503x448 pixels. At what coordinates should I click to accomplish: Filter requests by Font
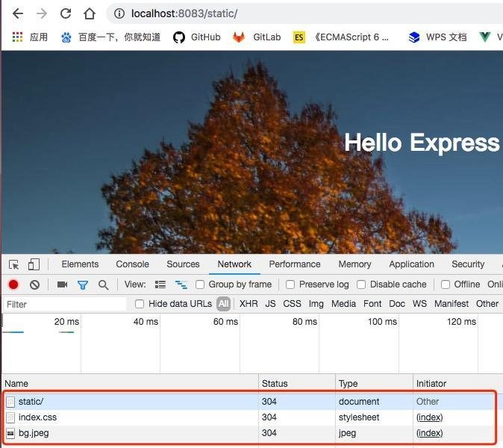(x=372, y=304)
